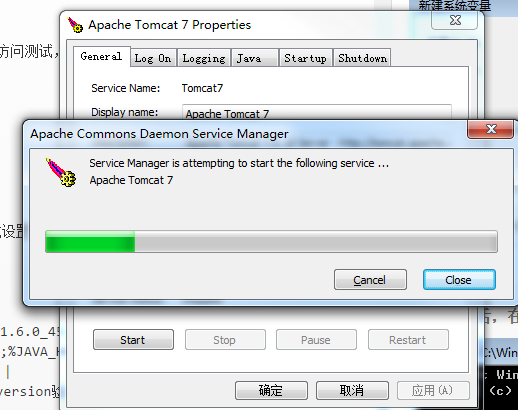The height and width of the screenshot is (410, 518).
Task: Close the Apache Commons Daemon Service Manager window
Action: (490, 129)
